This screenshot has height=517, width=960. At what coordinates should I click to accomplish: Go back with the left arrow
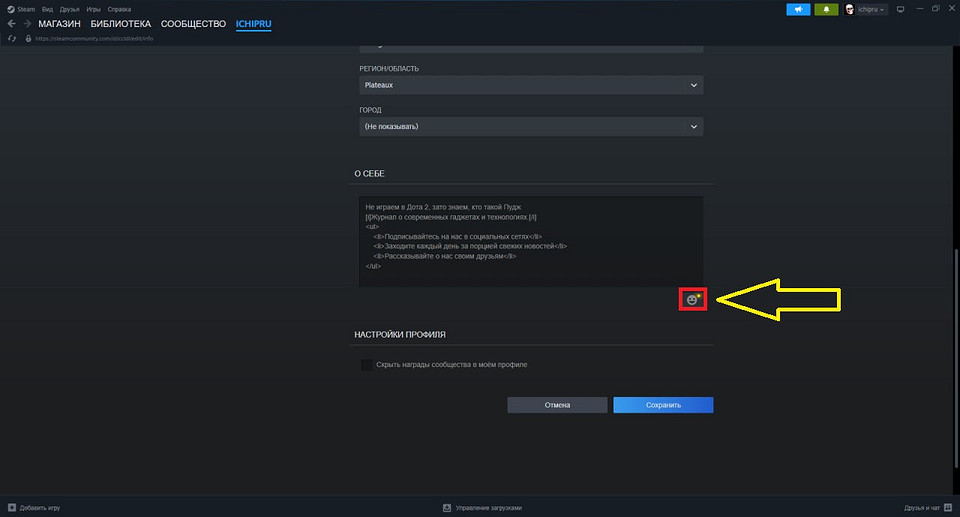tap(11, 23)
